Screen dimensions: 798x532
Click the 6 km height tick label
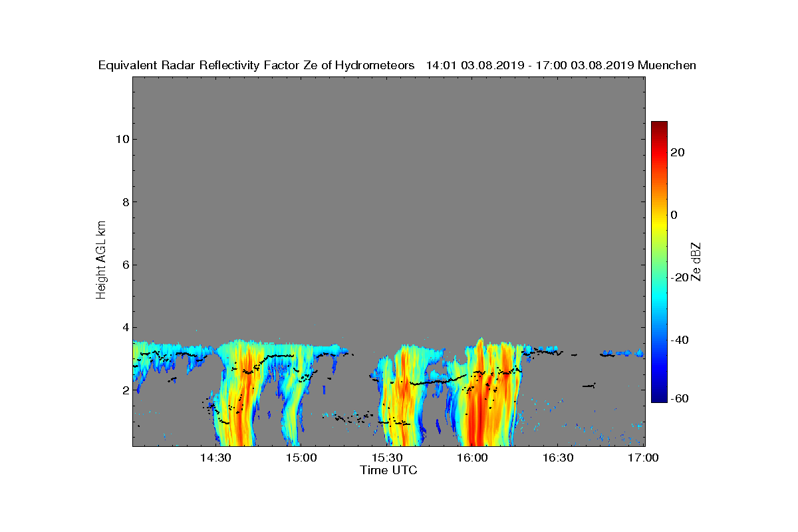click(125, 265)
